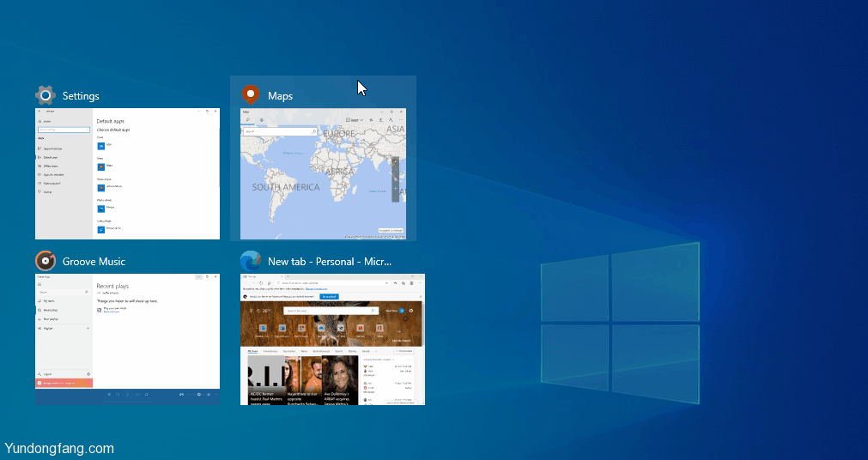The image size is (868, 460).
Task: Click the "Maps" window title
Action: pos(280,96)
